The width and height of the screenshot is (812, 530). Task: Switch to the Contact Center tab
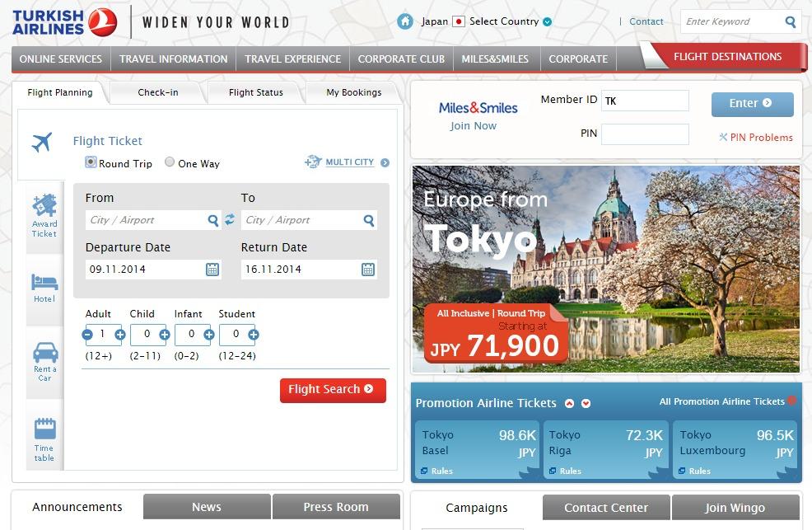pyautogui.click(x=606, y=507)
